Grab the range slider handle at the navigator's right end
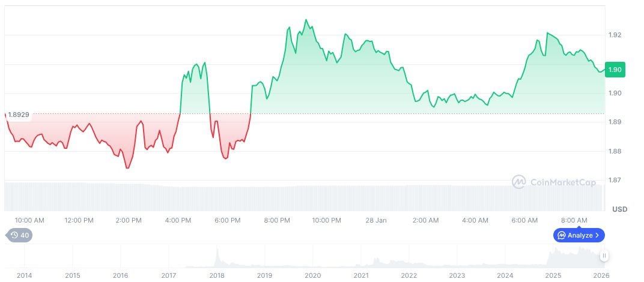644x282 pixels. click(604, 256)
